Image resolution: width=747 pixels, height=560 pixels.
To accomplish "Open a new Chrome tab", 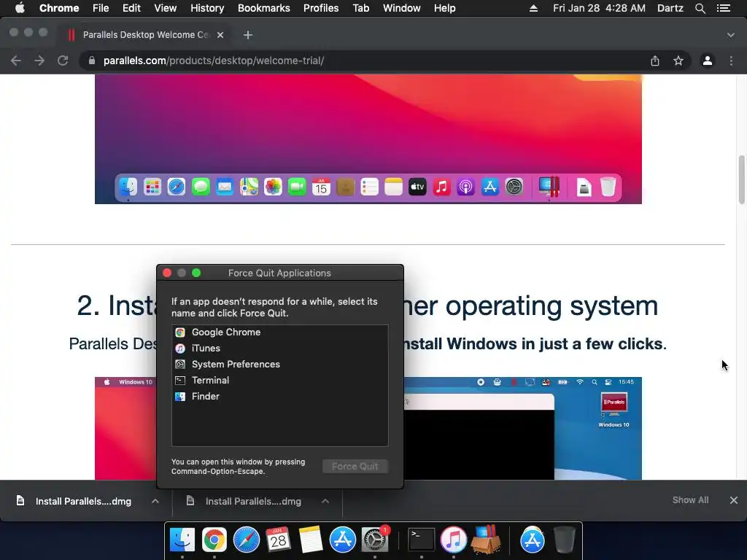I will [x=248, y=35].
